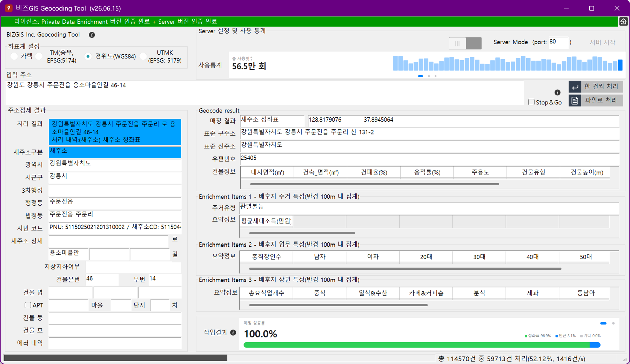Click the 파일로 처리 document icon

[575, 101]
